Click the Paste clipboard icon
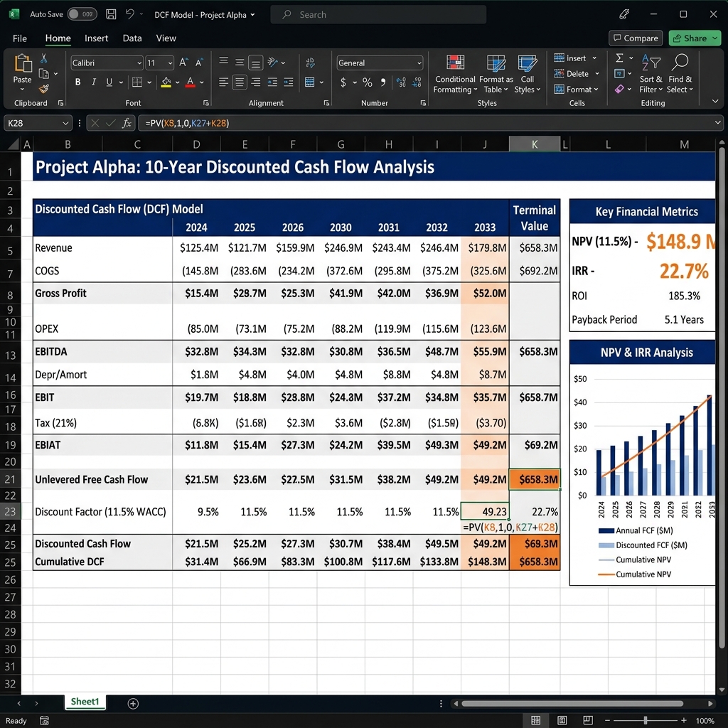Image resolution: width=728 pixels, height=728 pixels. [x=22, y=63]
